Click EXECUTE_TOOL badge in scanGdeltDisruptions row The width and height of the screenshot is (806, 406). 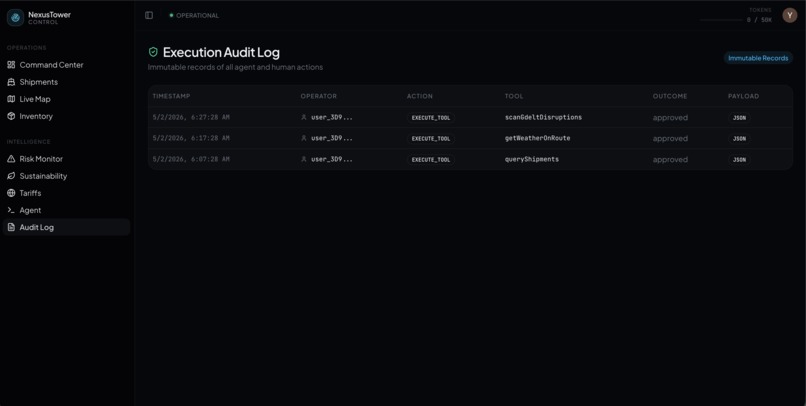(431, 118)
